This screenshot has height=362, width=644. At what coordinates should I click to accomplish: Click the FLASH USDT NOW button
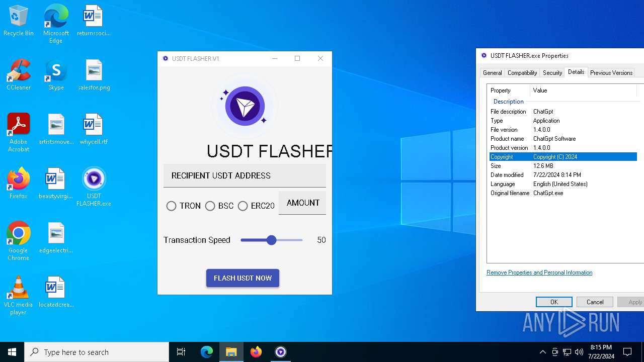(243, 278)
